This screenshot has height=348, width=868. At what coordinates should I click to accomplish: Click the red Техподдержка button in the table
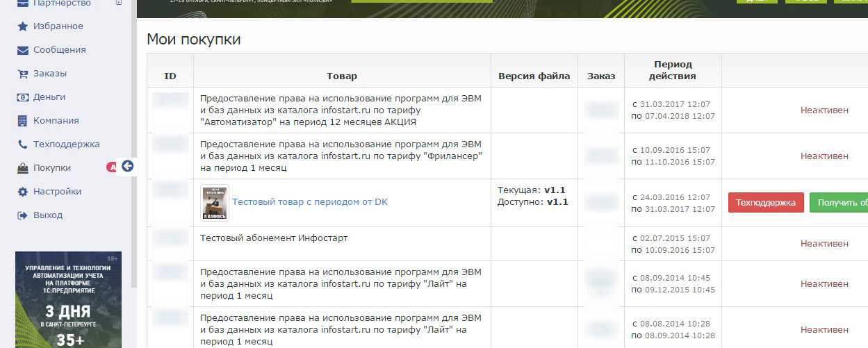click(766, 203)
